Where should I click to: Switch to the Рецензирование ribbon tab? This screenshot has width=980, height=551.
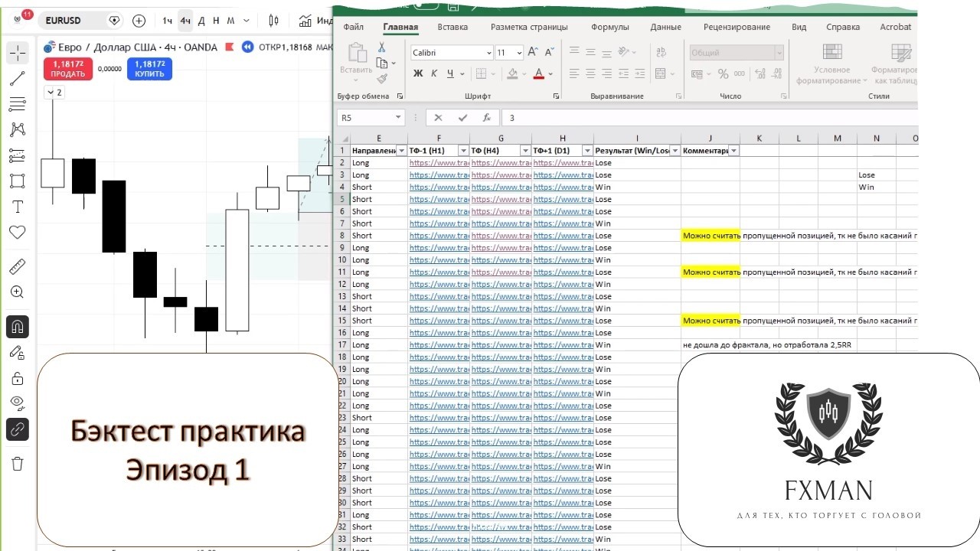[x=737, y=27]
